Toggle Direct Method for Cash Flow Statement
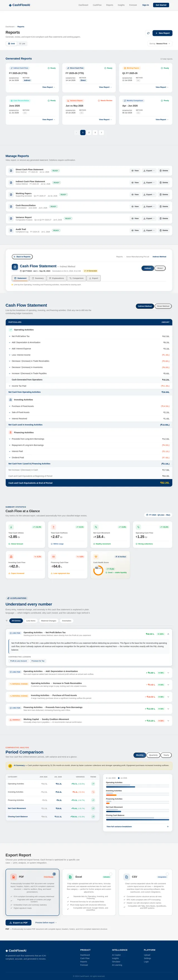 click(163, 306)
